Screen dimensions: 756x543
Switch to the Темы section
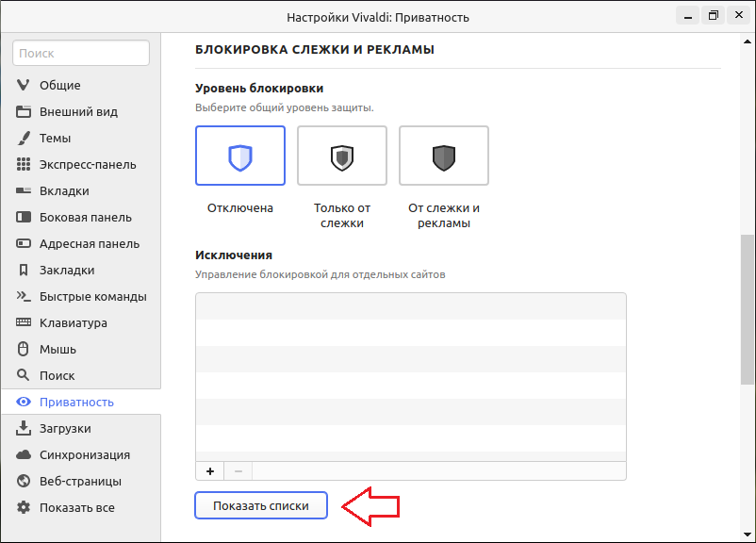(x=81, y=138)
